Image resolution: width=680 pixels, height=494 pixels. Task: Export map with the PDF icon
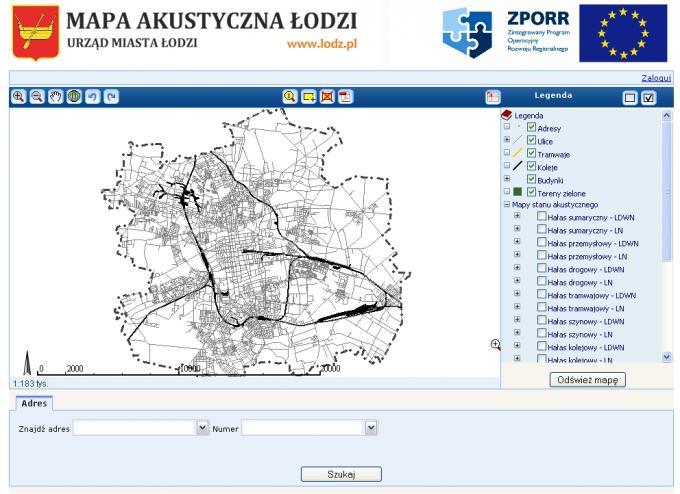click(345, 97)
